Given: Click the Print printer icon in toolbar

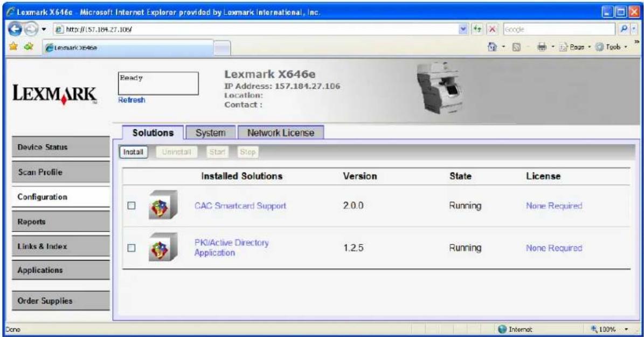Looking at the screenshot, I should tap(542, 47).
